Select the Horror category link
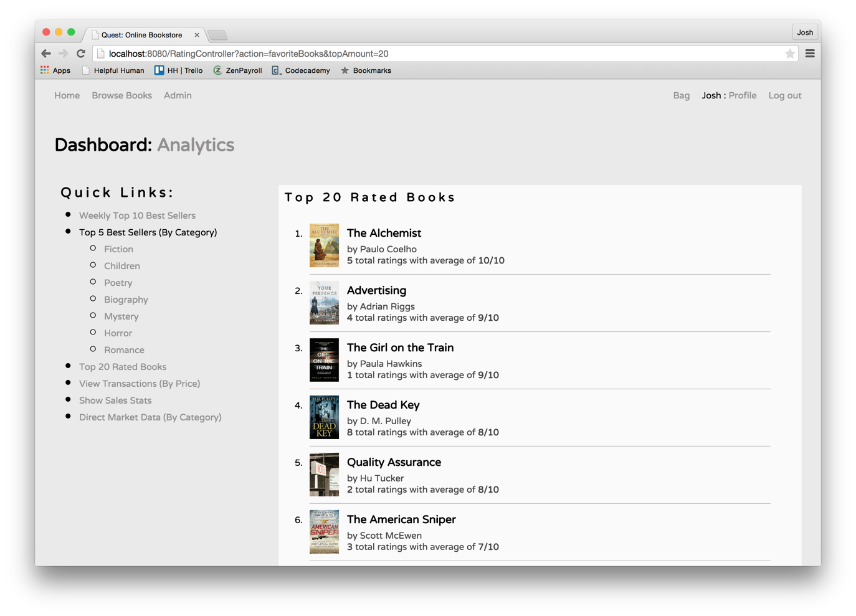The image size is (856, 616). [118, 333]
